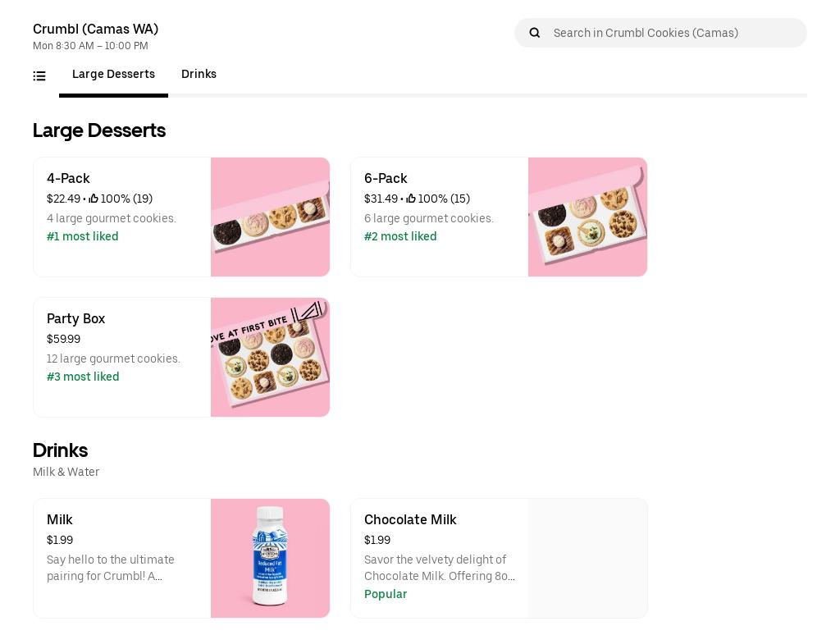
Task: Click the 4-Pack thumbs-up rating icon
Action: point(94,199)
